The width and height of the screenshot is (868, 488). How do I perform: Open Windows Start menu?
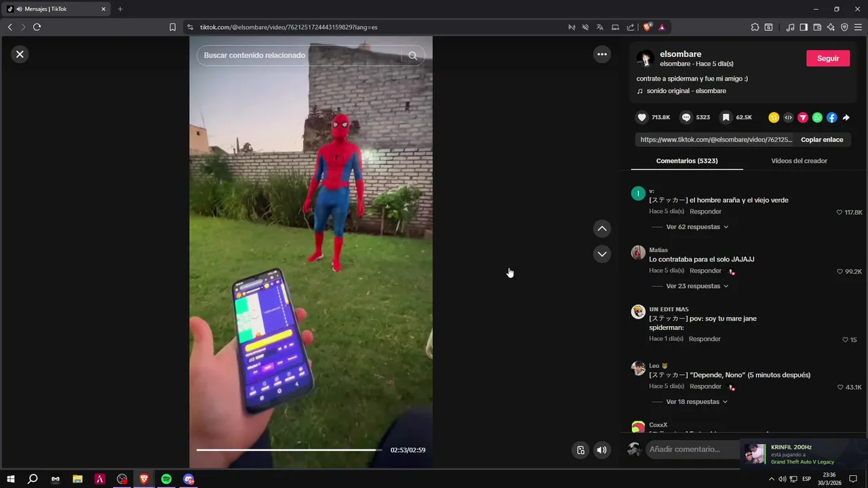coord(11,479)
